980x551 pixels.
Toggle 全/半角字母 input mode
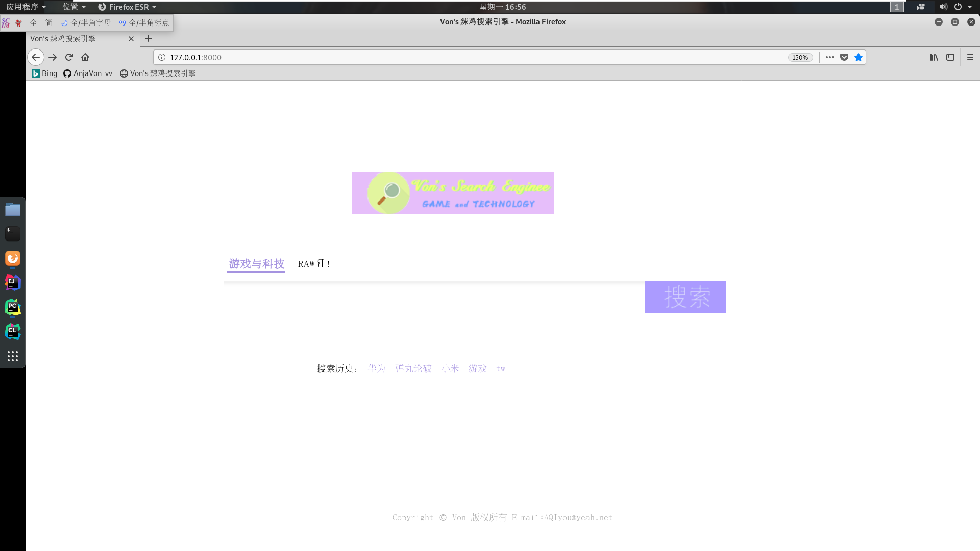86,22
